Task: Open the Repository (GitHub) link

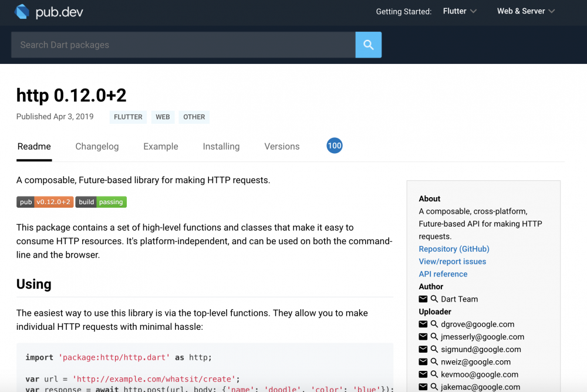Action: pyautogui.click(x=454, y=249)
